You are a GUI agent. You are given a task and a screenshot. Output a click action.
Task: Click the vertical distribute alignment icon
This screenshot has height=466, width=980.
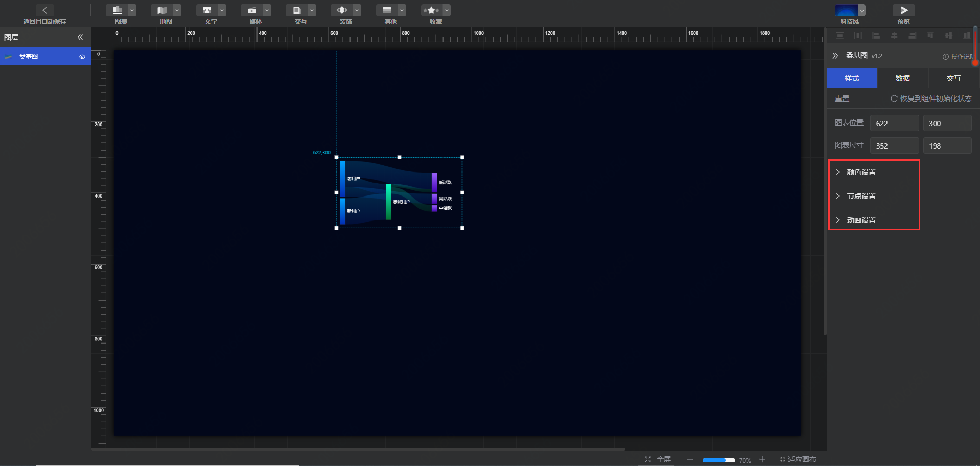click(840, 36)
